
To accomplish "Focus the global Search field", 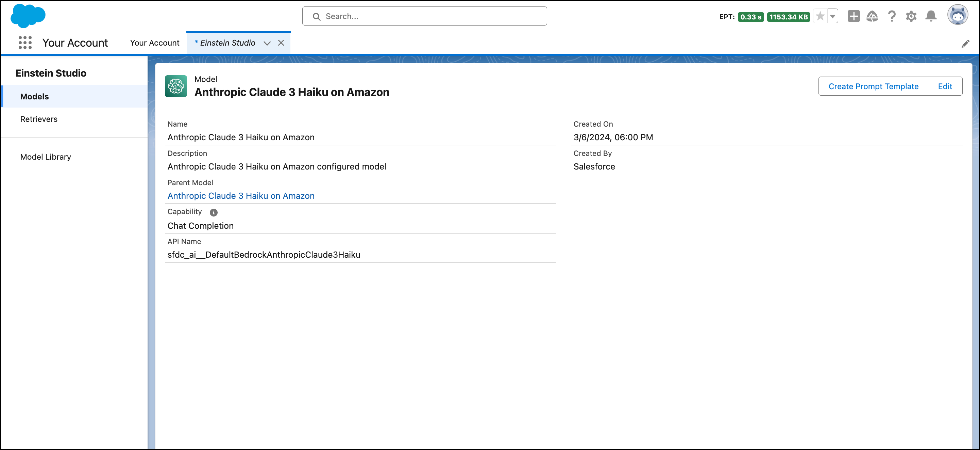I will click(425, 16).
